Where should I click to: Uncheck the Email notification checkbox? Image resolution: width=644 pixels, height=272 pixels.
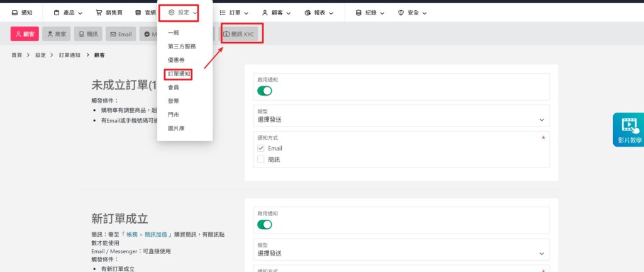(x=260, y=148)
